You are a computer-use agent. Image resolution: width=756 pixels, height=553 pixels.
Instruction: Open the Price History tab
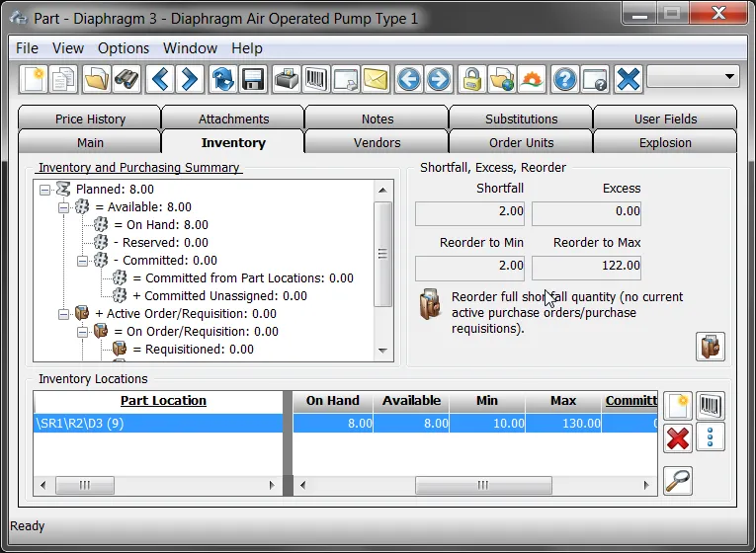(x=90, y=118)
